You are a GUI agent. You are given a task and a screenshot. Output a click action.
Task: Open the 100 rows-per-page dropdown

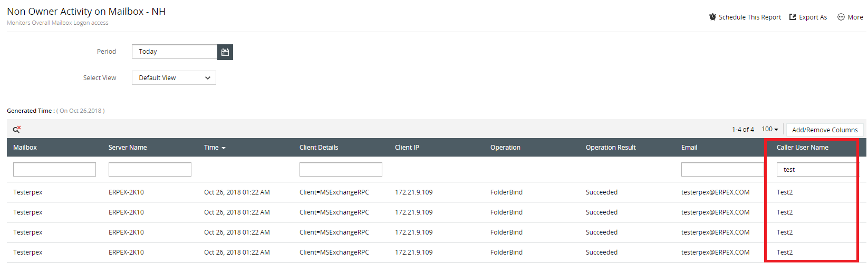770,129
